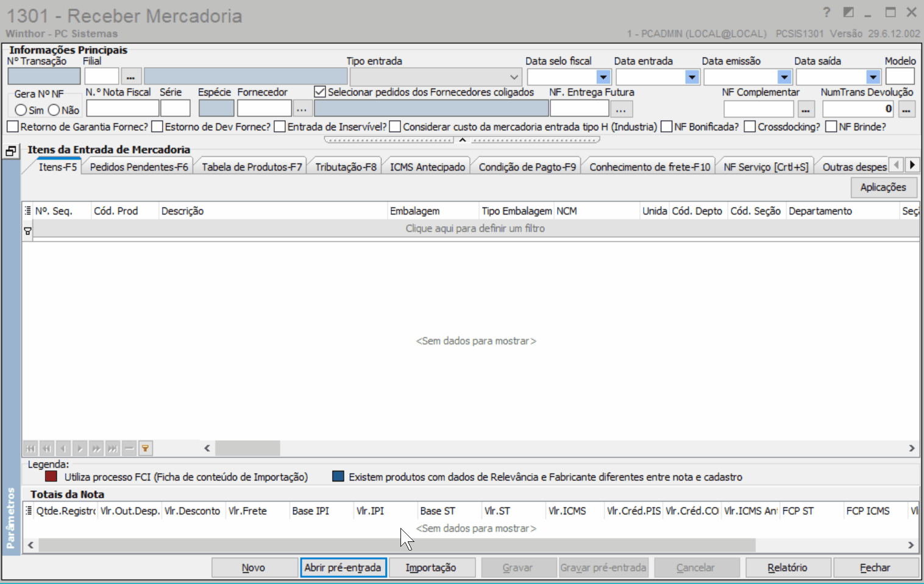Enable Entrada de Inservível? checkbox

click(280, 127)
